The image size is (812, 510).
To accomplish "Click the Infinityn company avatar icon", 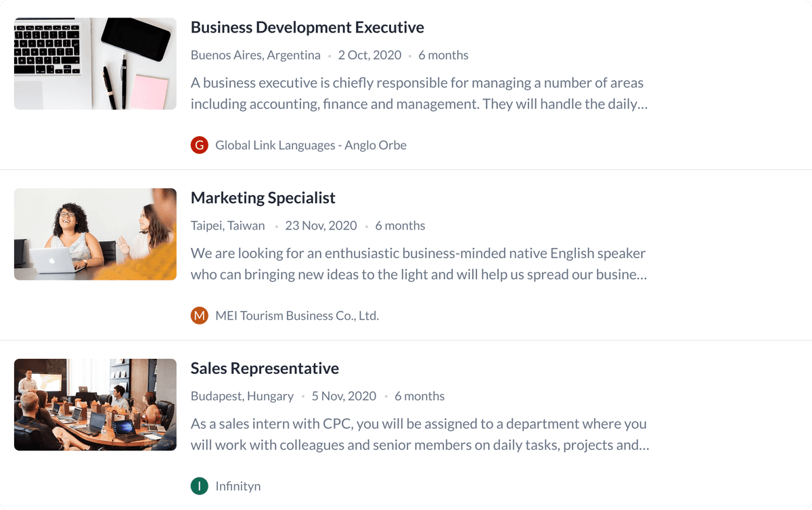I will pyautogui.click(x=200, y=486).
